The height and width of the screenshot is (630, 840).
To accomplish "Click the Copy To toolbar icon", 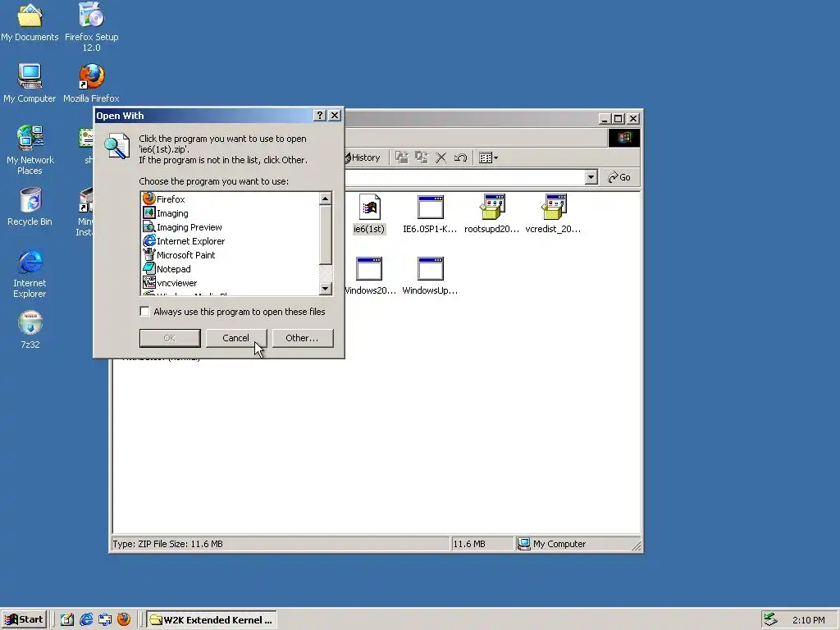I will [x=422, y=157].
